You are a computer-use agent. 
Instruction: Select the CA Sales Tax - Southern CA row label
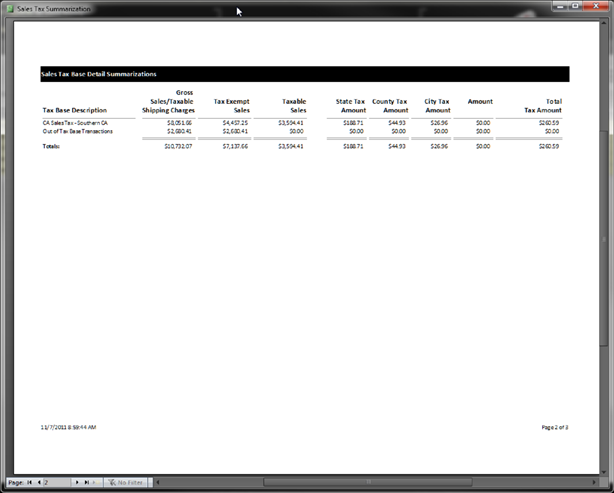(x=75, y=123)
